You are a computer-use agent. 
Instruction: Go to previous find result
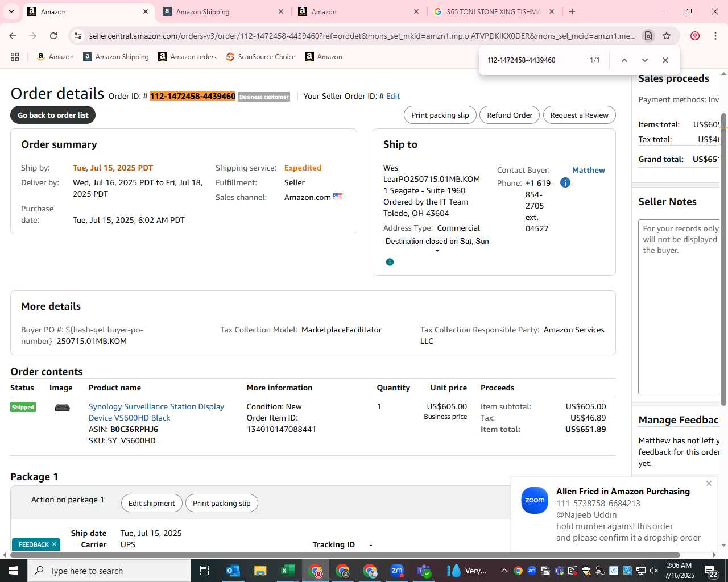pyautogui.click(x=624, y=60)
